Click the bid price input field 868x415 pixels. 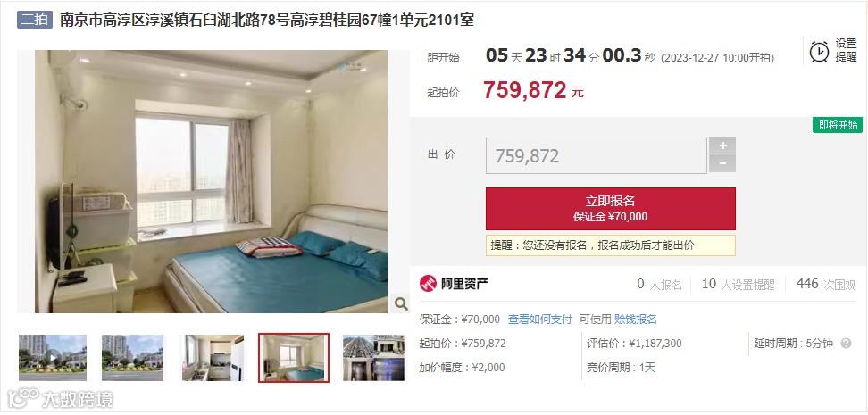tap(597, 155)
